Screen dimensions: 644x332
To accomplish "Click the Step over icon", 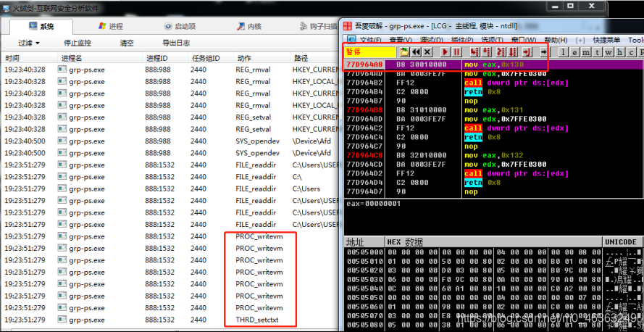I will click(x=487, y=52).
